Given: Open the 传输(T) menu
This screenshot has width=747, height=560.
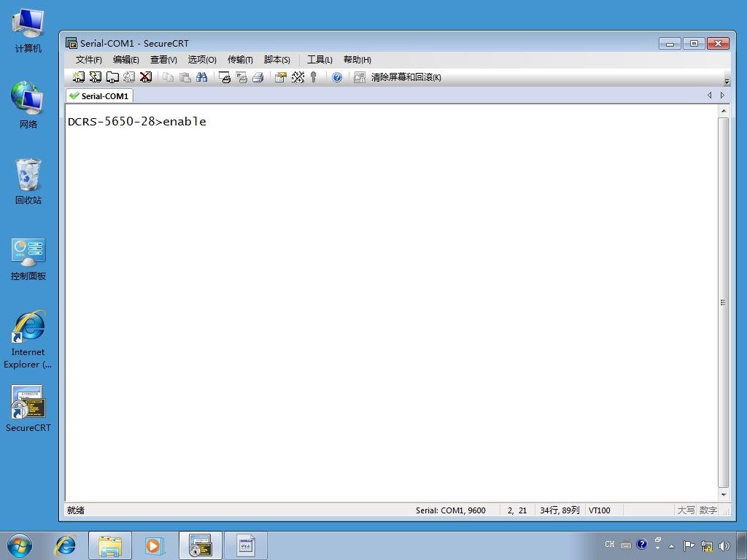Looking at the screenshot, I should (x=240, y=60).
